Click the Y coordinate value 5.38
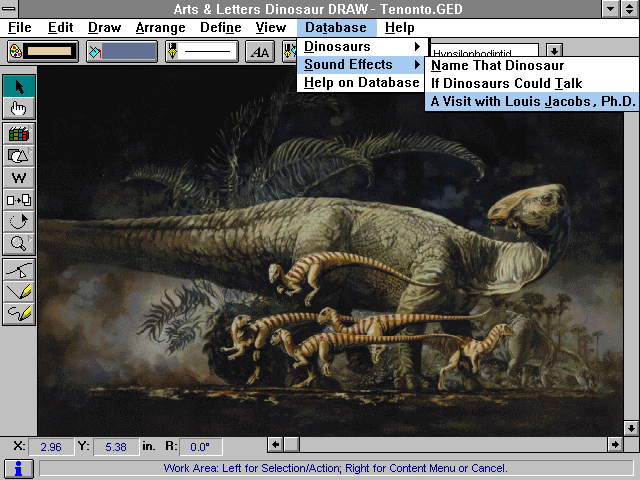 click(116, 447)
